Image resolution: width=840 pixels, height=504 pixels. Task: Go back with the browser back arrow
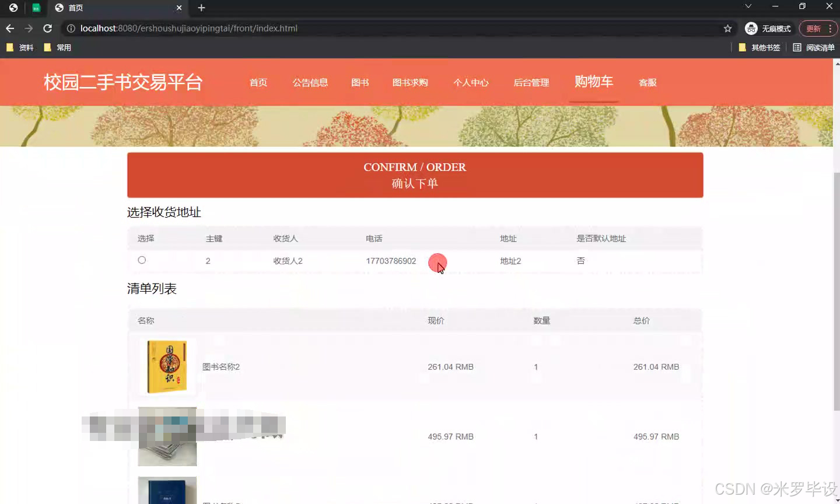10,28
